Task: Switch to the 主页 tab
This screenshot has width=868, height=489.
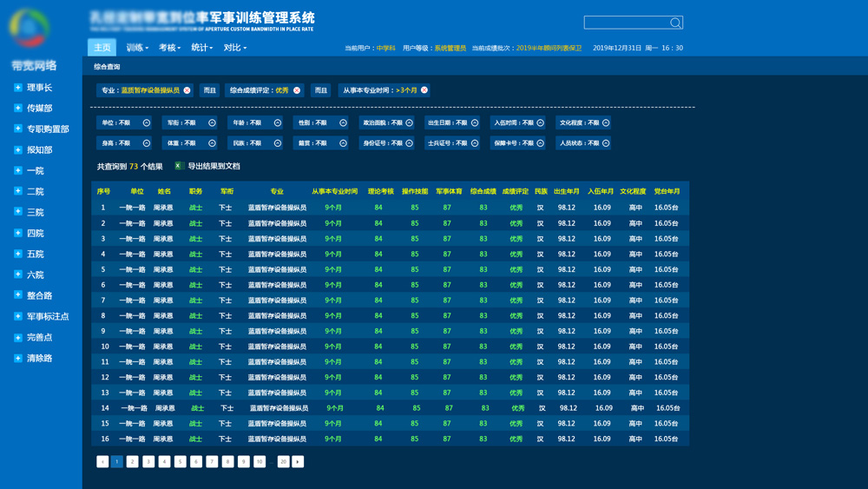Action: pos(102,48)
